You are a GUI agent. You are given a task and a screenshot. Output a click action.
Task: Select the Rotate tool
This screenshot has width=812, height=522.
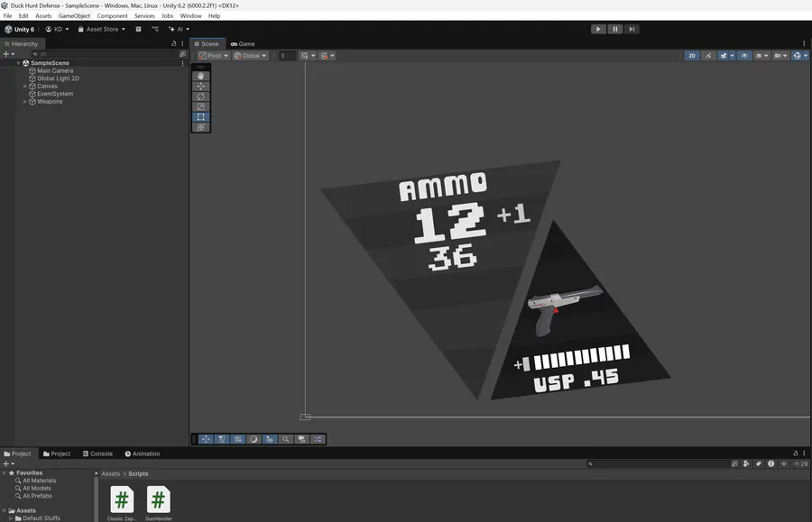(201, 96)
